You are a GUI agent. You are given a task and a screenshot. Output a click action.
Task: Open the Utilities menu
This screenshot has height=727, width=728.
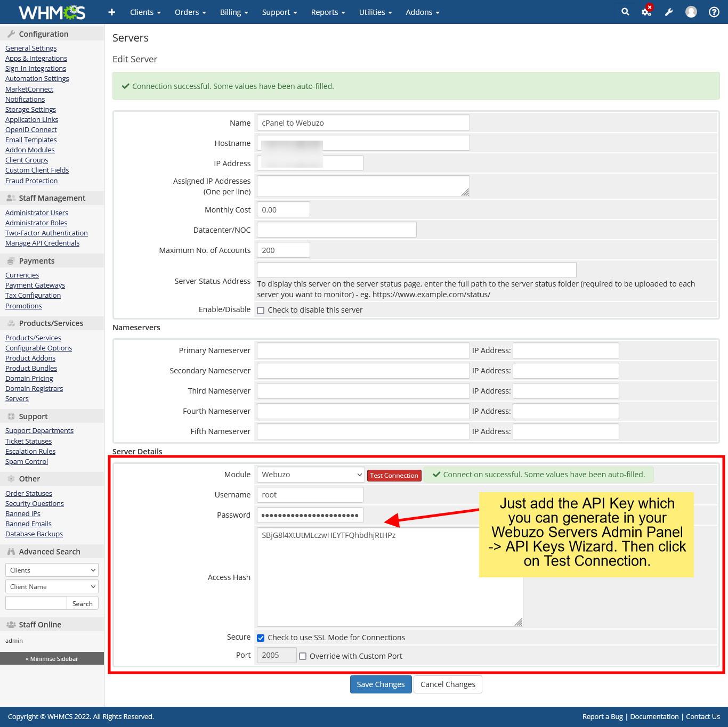[375, 12]
